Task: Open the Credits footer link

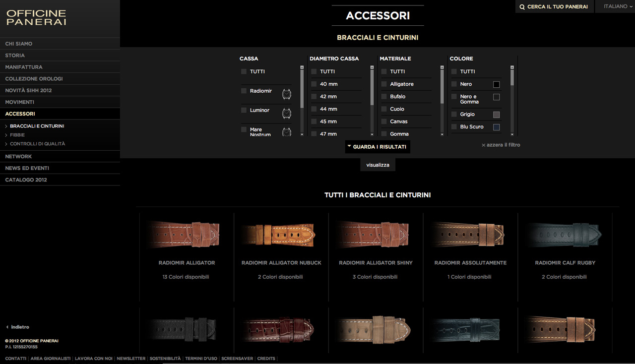Action: coord(266,359)
